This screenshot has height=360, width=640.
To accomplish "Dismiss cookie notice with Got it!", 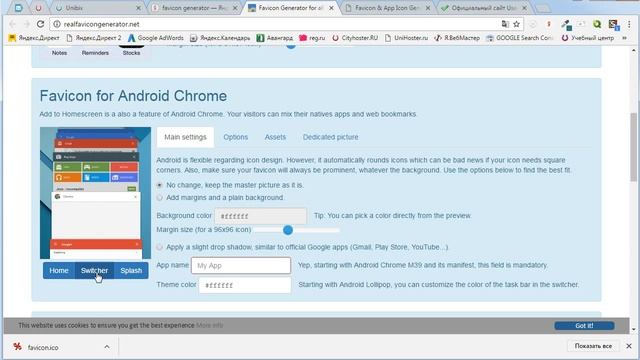I will (x=584, y=326).
